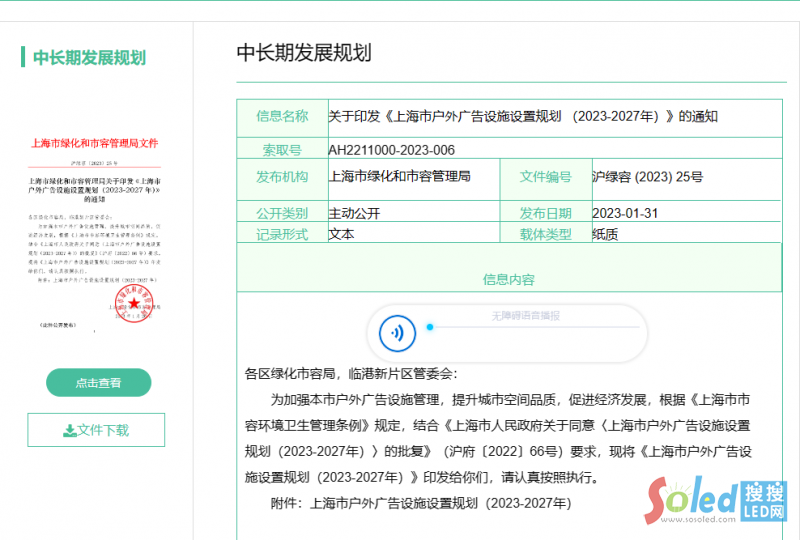Click the main 中长期发展规划 page title
Viewport: 800px width, 540px height.
pos(304,53)
